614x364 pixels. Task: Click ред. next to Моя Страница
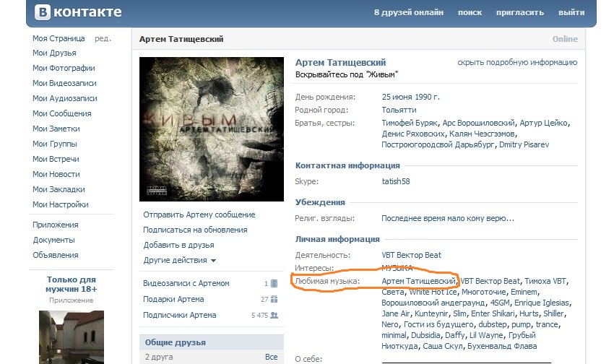tap(103, 38)
